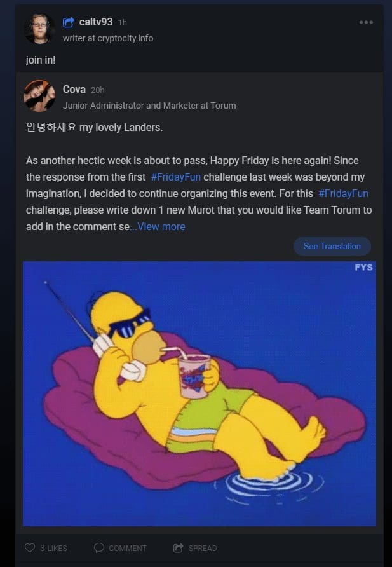This screenshot has height=567, width=392.
Task: Open the caltv93 username link
Action: (96, 22)
